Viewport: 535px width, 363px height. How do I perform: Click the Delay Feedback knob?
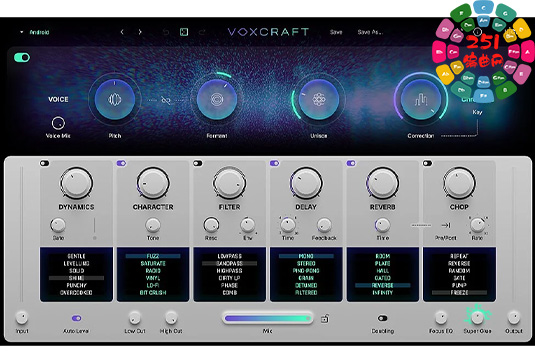click(x=324, y=225)
